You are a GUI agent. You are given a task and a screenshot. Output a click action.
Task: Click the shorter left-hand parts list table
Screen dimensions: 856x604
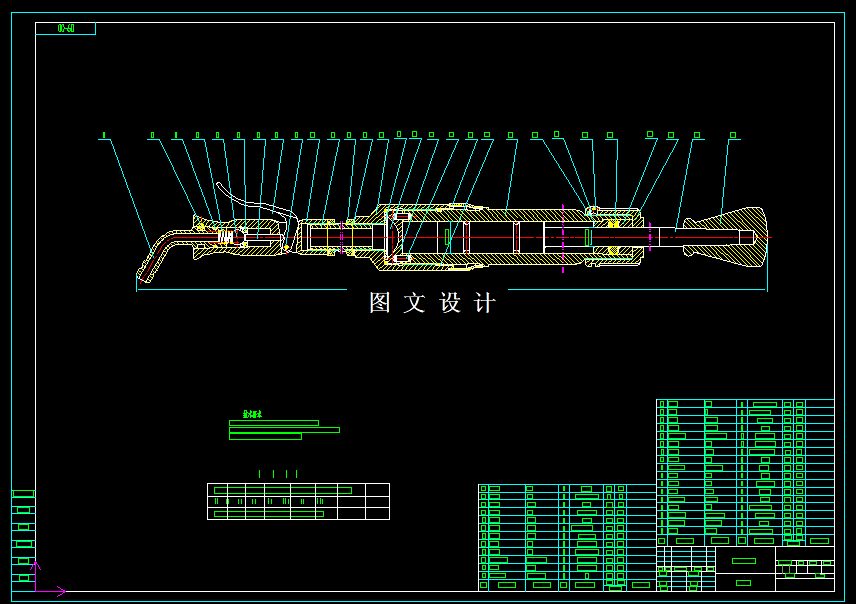[567, 537]
